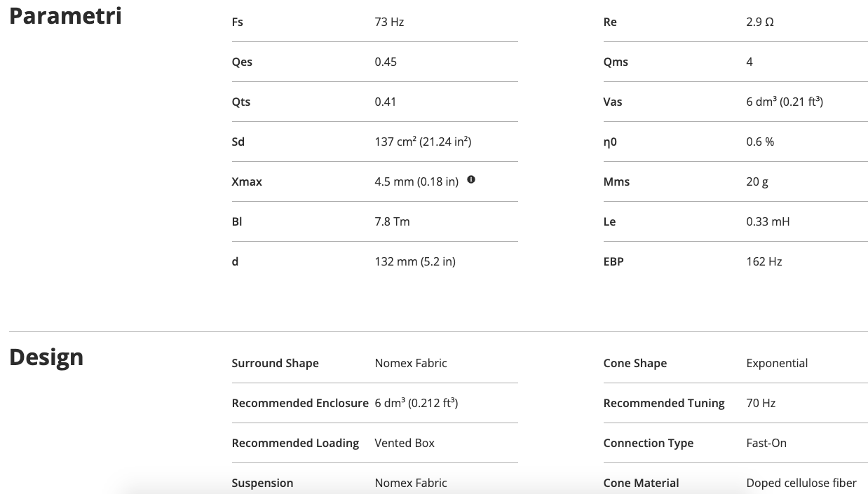Click the Parametri section heading
Image resolution: width=868 pixels, height=494 pixels.
pyautogui.click(x=65, y=16)
